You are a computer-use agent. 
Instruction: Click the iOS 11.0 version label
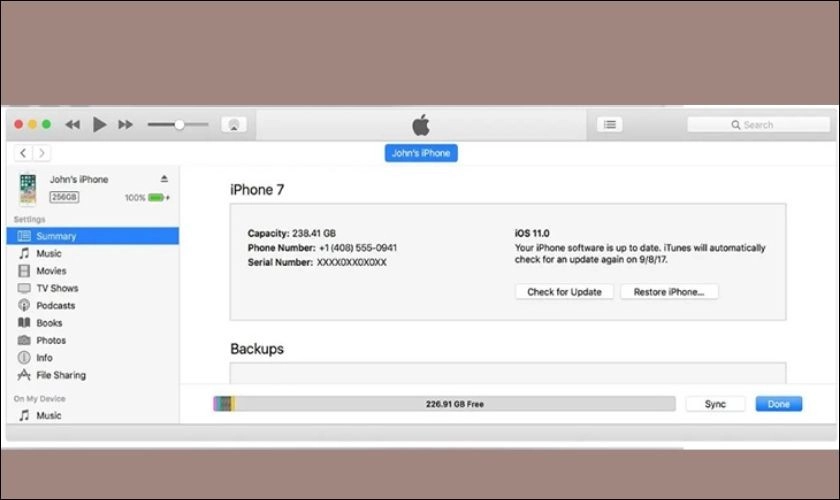click(532, 234)
